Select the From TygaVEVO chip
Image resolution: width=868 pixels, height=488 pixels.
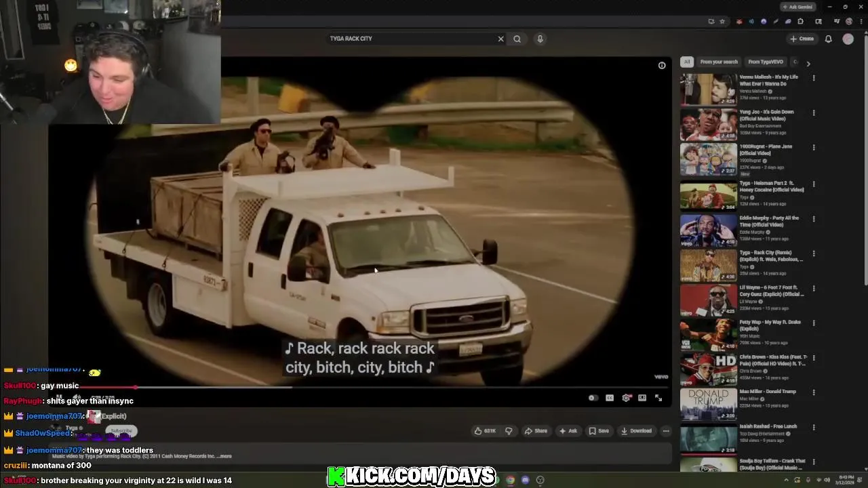click(766, 62)
